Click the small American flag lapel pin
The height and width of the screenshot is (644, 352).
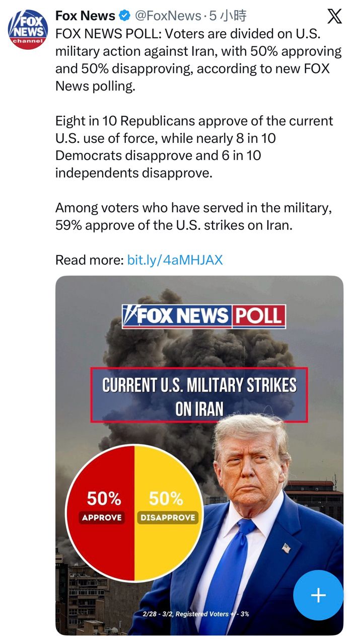coord(286,547)
